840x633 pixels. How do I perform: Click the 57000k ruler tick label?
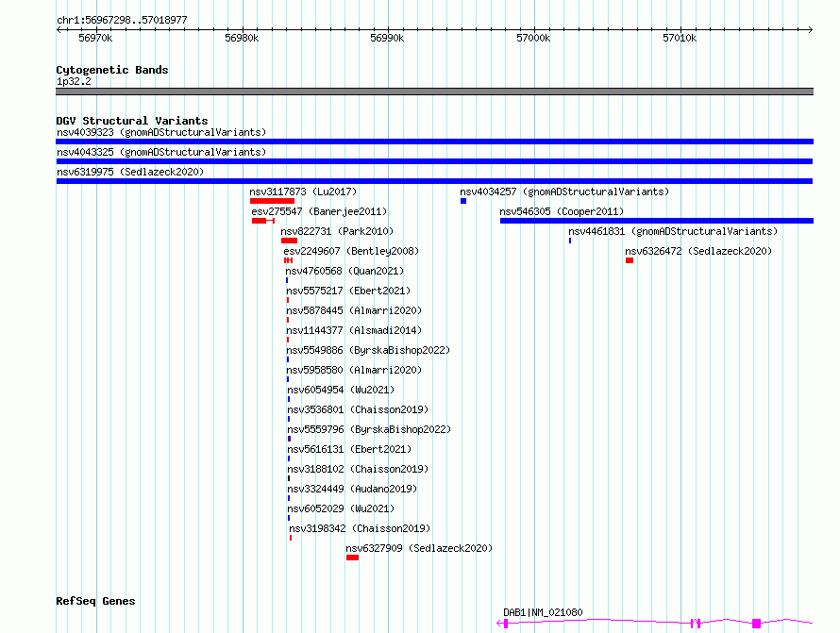pos(533,38)
